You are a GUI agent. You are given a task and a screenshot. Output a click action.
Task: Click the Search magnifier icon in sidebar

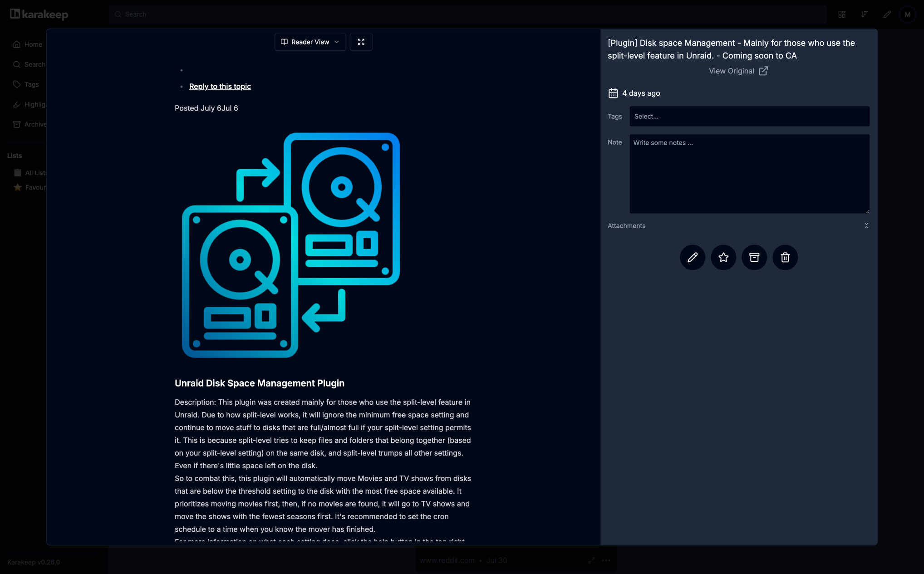point(17,64)
